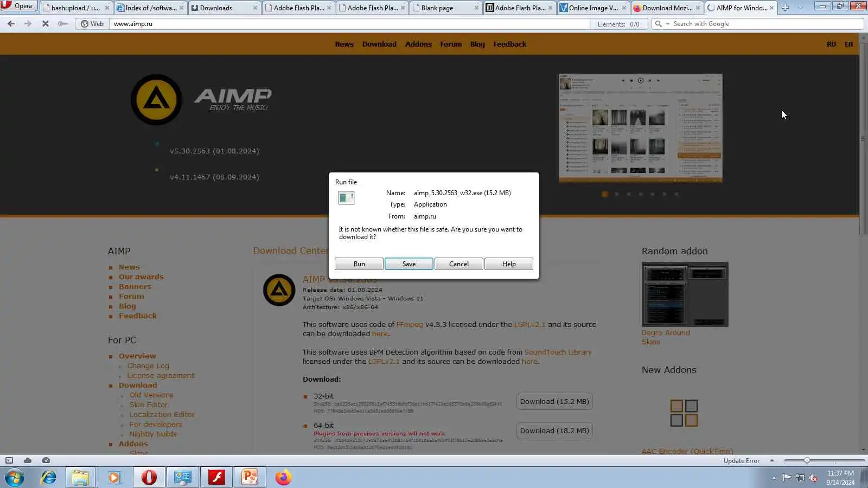Switch to Opera in the taskbar

coord(149,478)
